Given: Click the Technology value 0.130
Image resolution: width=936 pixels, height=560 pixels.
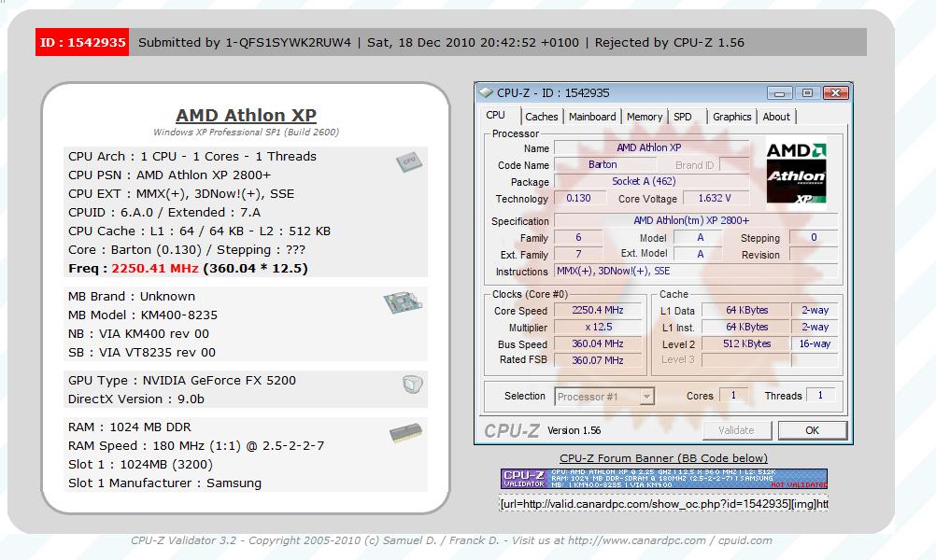Looking at the screenshot, I should pos(579,198).
